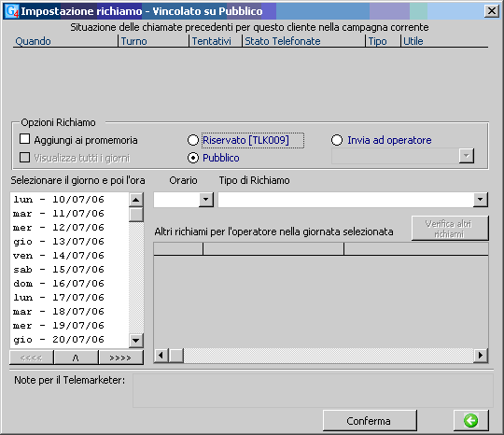Choose Invia ad operatore radio button
This screenshot has width=504, height=435.
pos(337,140)
